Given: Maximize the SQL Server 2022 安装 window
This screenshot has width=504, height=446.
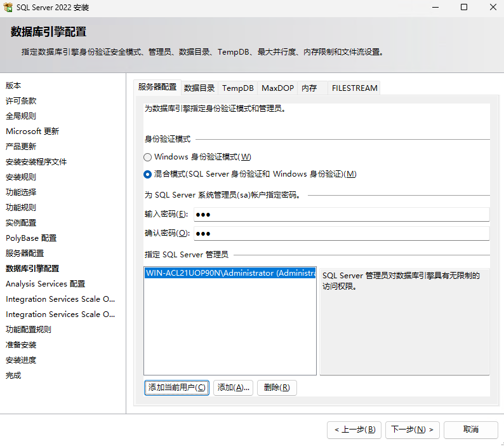Looking at the screenshot, I should tap(464, 7).
